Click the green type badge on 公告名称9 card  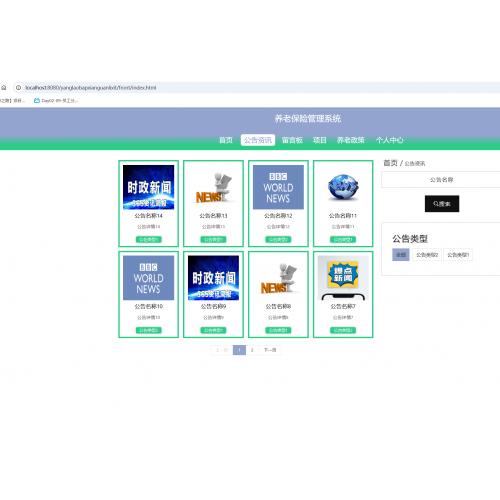pos(213,330)
